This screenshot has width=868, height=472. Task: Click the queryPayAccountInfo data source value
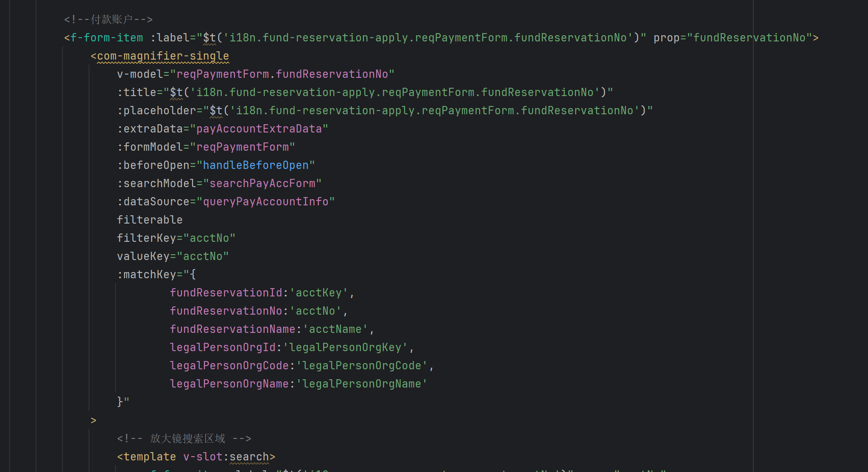[265, 202]
